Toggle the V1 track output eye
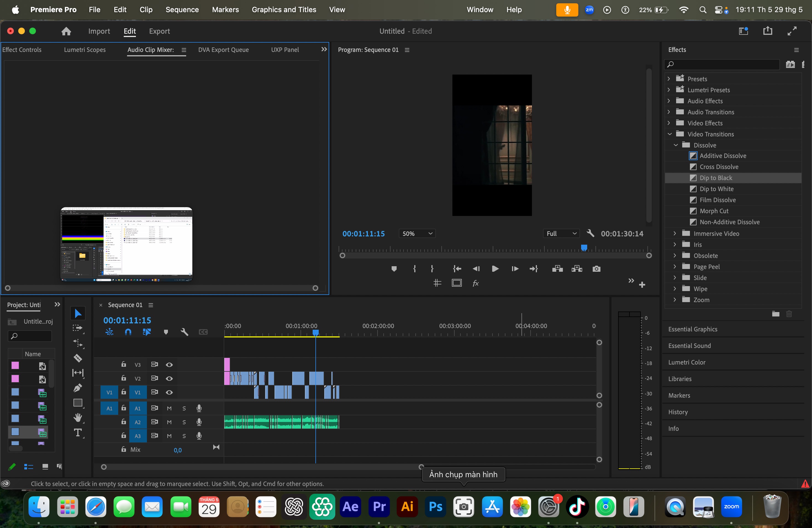812x528 pixels. coord(169,392)
